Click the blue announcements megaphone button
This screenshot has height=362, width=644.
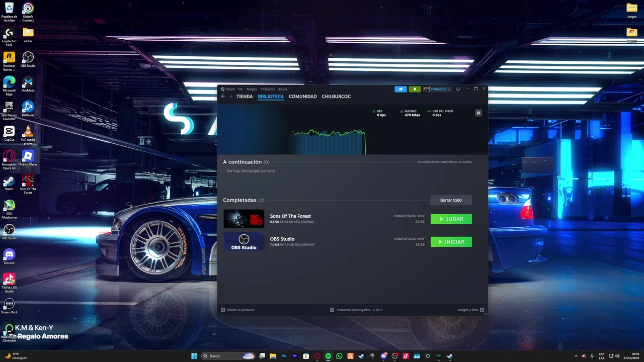(401, 89)
